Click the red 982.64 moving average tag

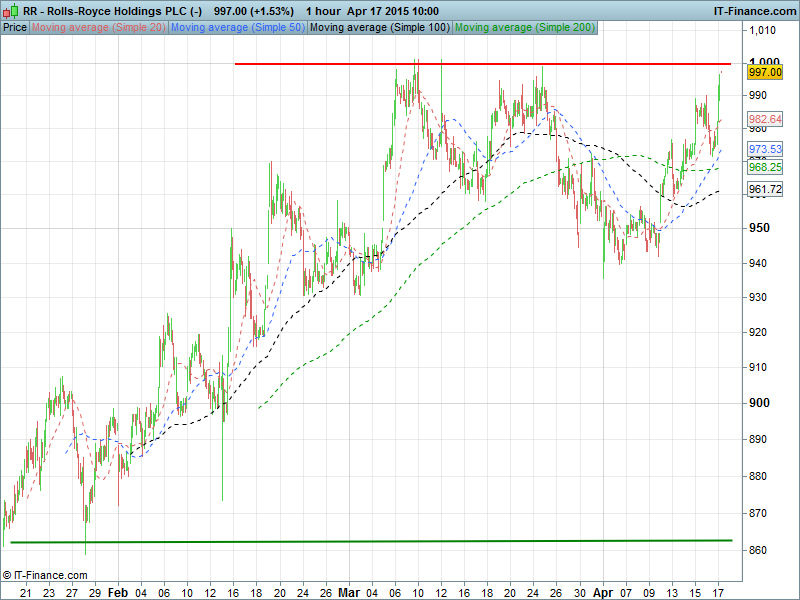764,119
